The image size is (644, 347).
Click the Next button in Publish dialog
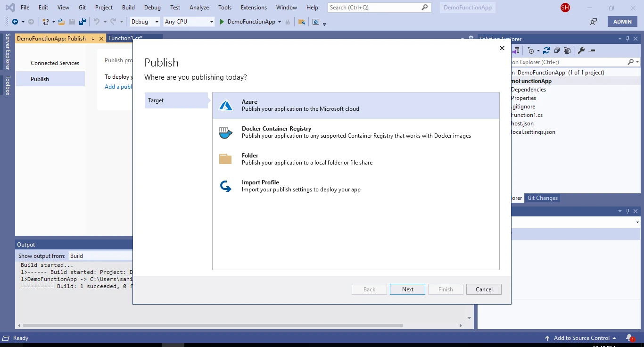point(407,289)
